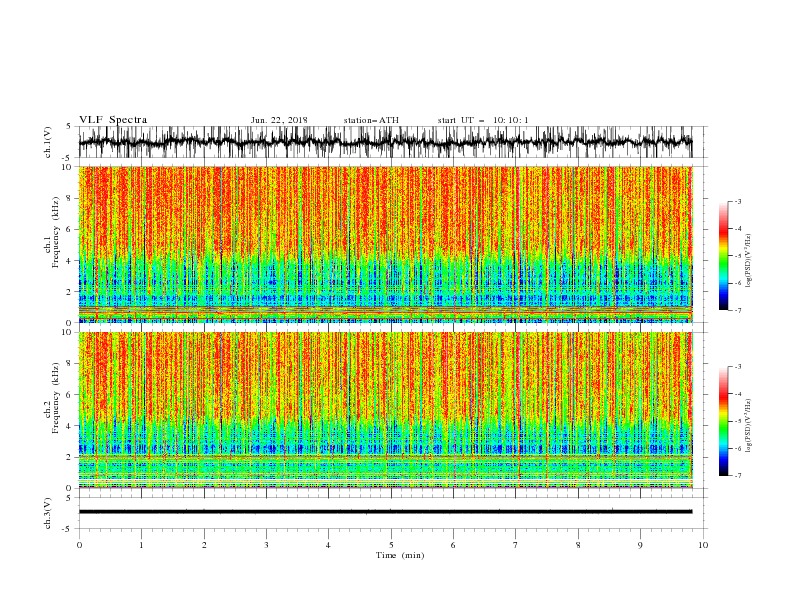Click the "5" tick on ch.1(V) axis
This screenshot has height=612, width=792.
click(x=69, y=126)
